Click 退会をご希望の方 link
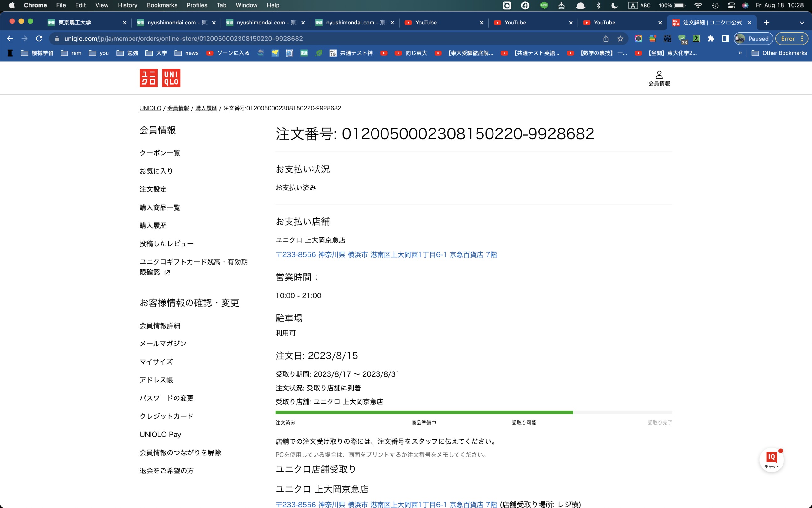 coord(166,470)
